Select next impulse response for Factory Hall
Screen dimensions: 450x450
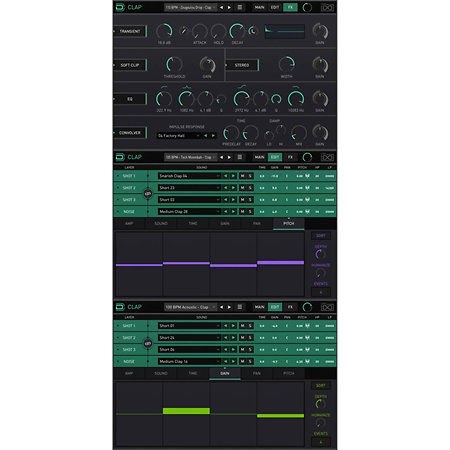click(213, 136)
